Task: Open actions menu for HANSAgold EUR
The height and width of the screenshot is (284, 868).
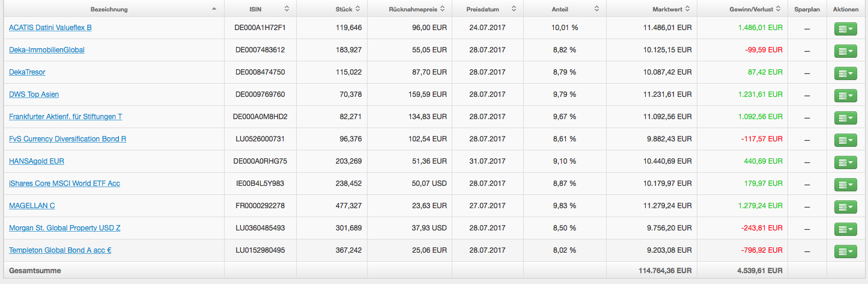Action: (847, 162)
